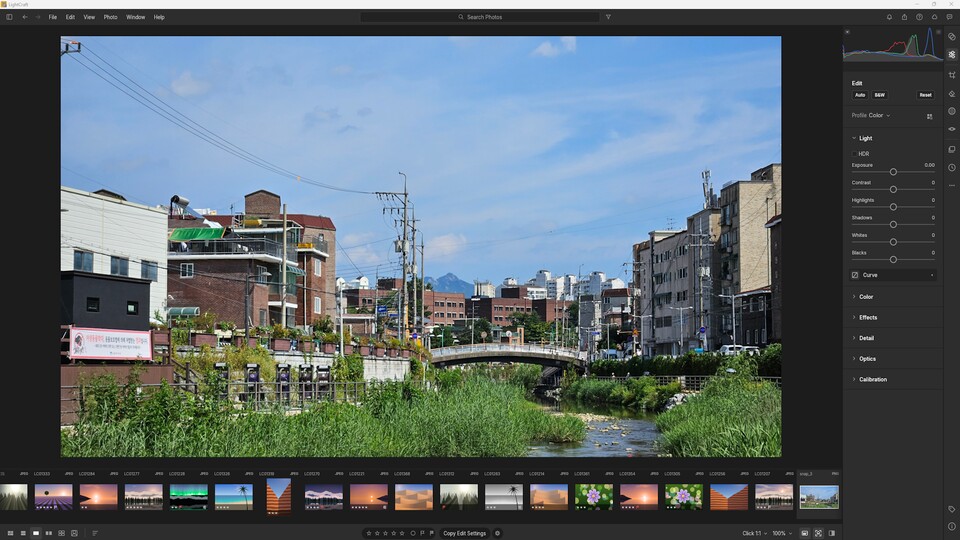This screenshot has width=960, height=540.
Task: Select the Crop tool
Action: [951, 75]
